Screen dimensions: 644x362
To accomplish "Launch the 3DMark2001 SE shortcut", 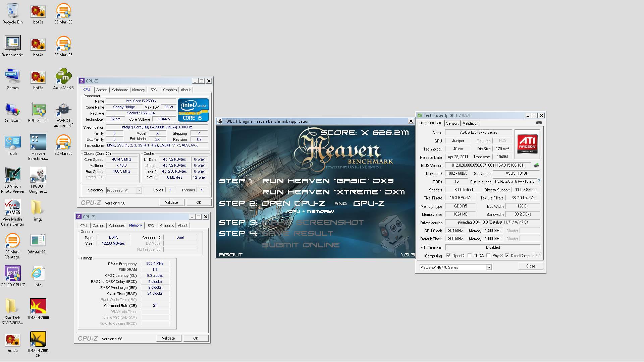I will click(38, 345).
